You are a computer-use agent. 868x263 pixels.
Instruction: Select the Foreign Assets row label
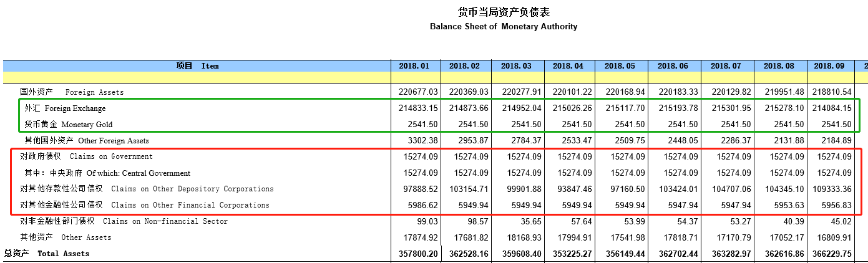(72, 92)
